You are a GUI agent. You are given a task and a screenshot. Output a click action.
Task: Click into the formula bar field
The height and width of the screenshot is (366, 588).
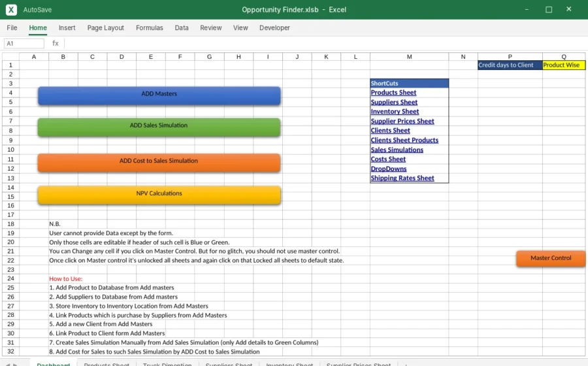(325, 44)
